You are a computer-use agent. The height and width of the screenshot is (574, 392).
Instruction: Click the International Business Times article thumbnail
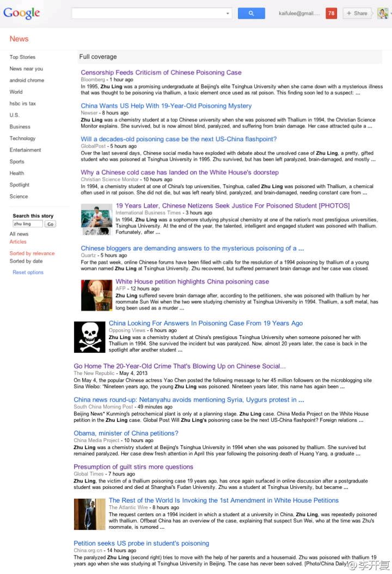point(96,219)
